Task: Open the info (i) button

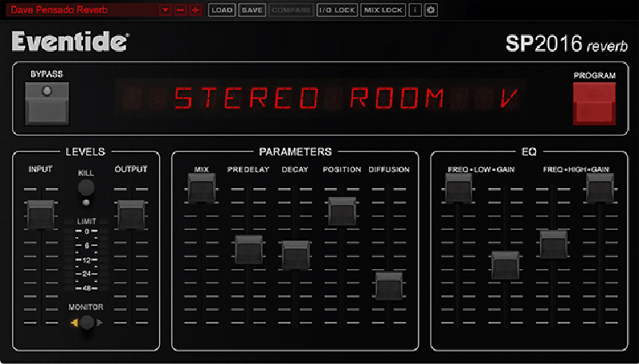Action: [415, 10]
